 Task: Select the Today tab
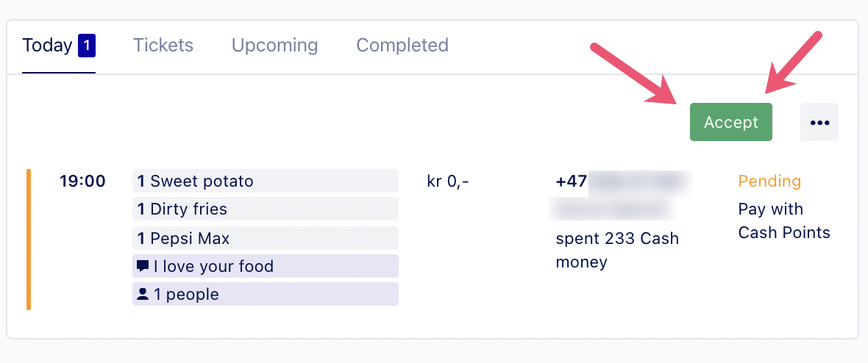click(x=59, y=46)
